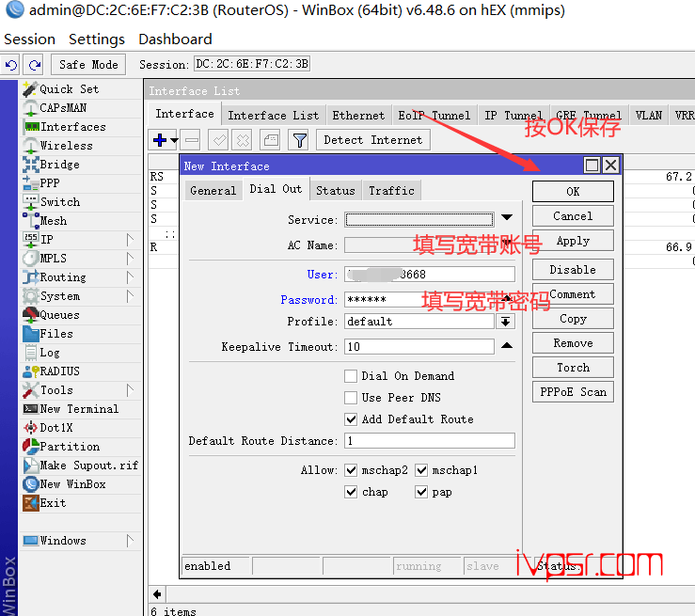Click OK to save interface
Image resolution: width=695 pixels, height=616 pixels.
click(573, 192)
